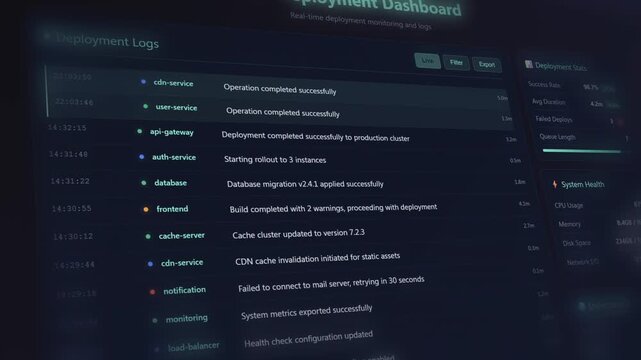Click the Failed Deploys stat label

(x=554, y=119)
